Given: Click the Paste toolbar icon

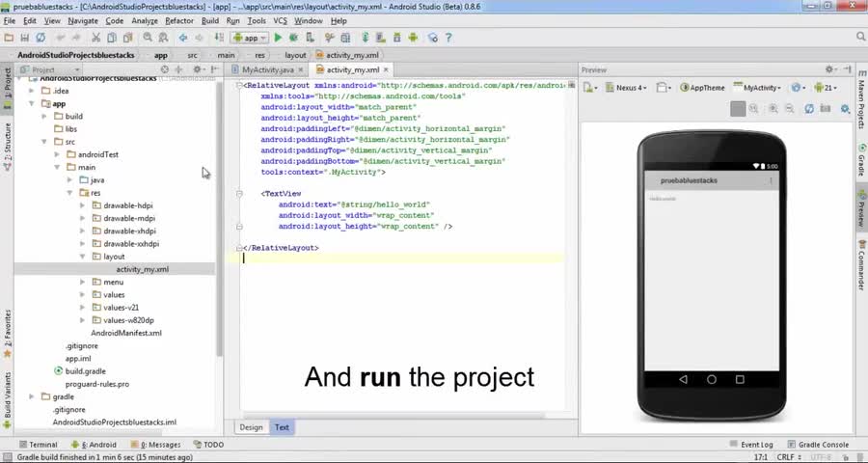Looking at the screenshot, I should coord(128,38).
